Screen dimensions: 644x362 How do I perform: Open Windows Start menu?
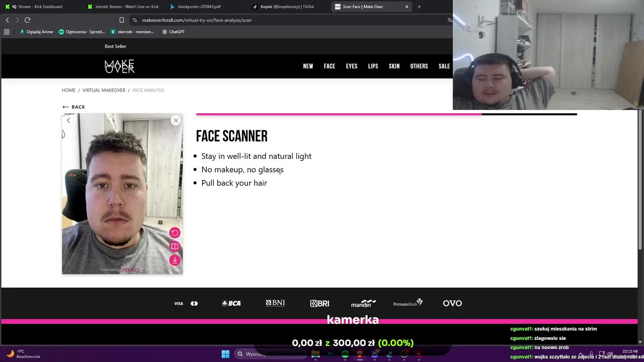point(225,354)
